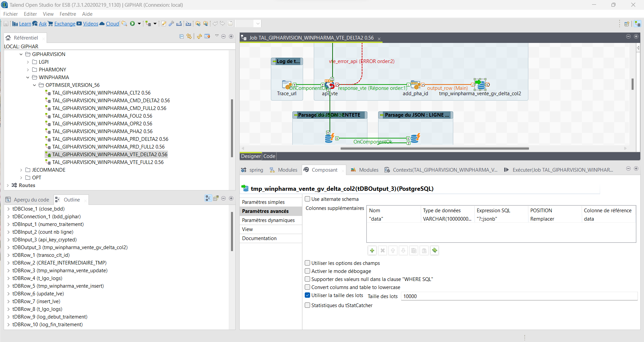
Task: Click the api_vte REST component on canvas
Action: click(330, 85)
